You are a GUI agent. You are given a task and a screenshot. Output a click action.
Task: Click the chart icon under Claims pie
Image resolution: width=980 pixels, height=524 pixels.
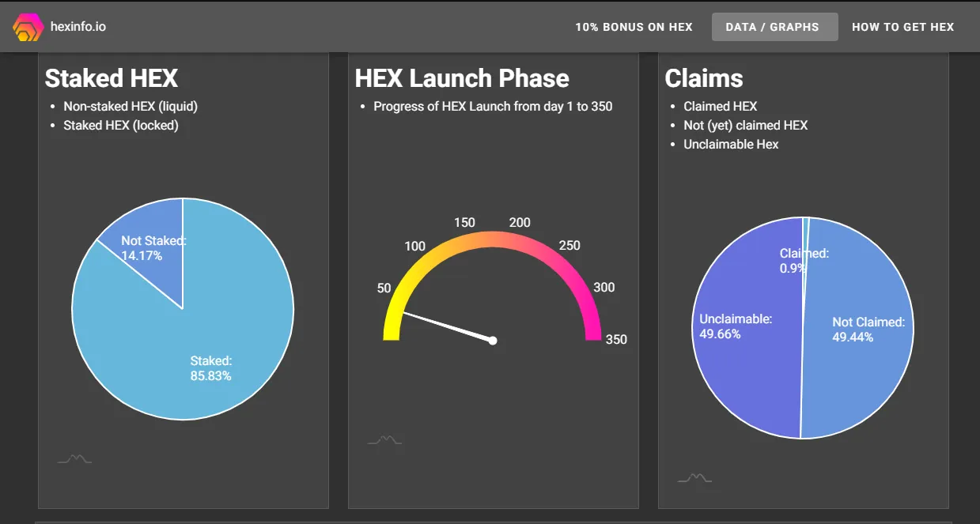(694, 477)
